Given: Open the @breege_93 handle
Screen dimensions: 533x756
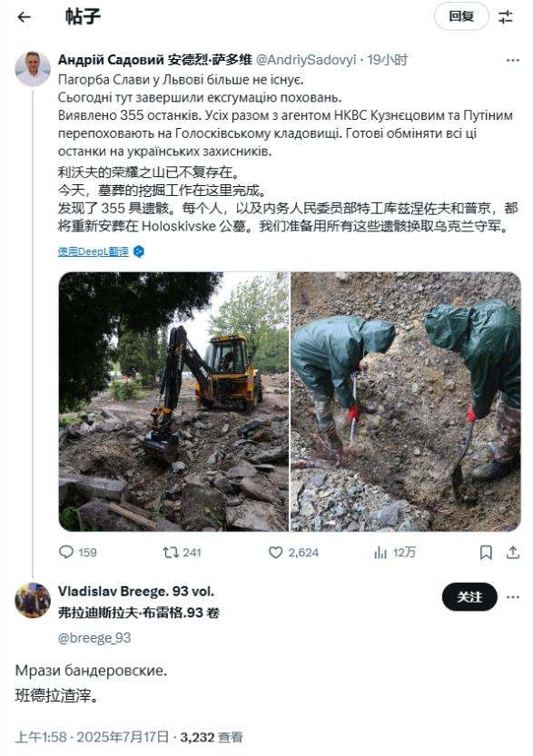Looking at the screenshot, I should tap(94, 638).
